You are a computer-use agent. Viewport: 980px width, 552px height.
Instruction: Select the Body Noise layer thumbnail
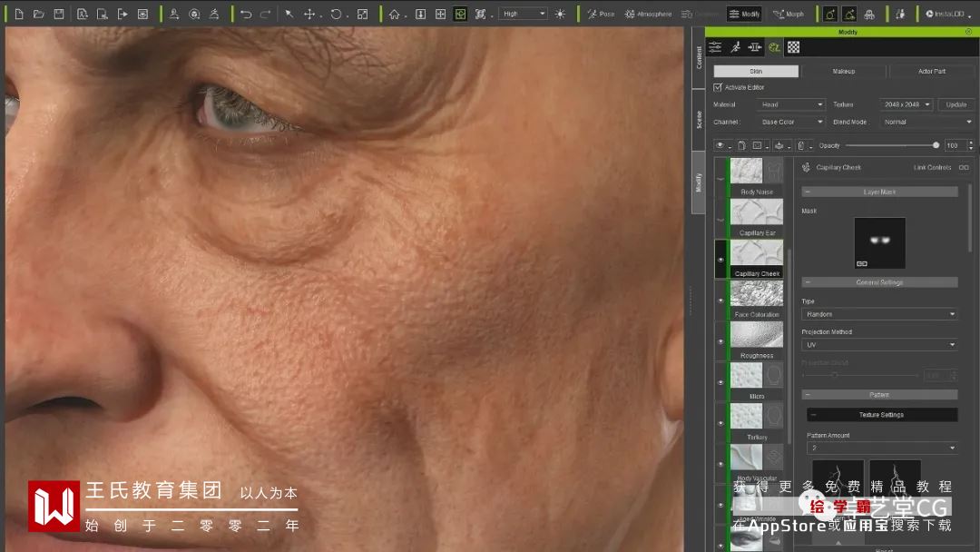(x=746, y=171)
